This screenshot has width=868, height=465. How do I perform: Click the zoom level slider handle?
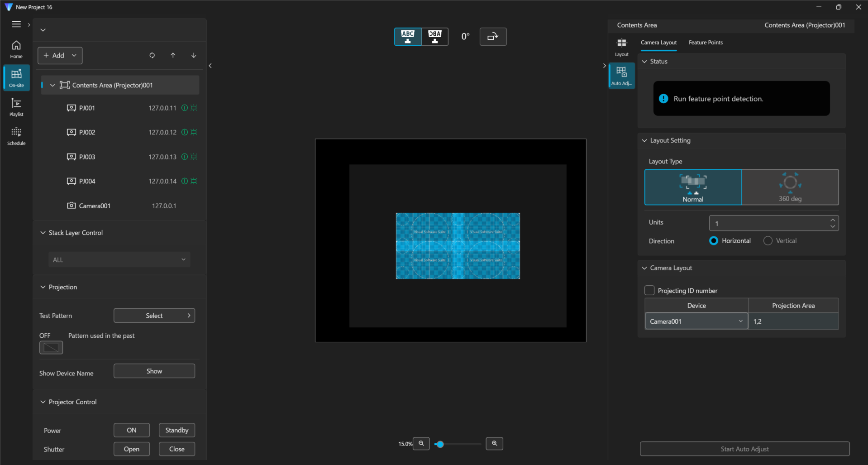[x=440, y=444]
